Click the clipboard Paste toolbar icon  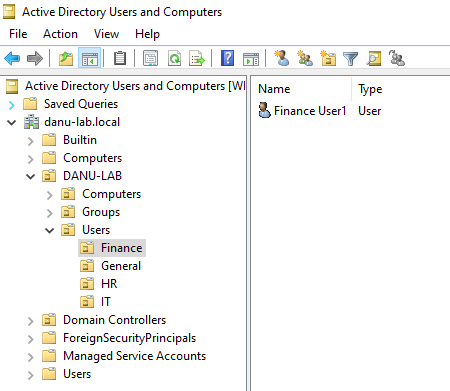pyautogui.click(x=120, y=59)
